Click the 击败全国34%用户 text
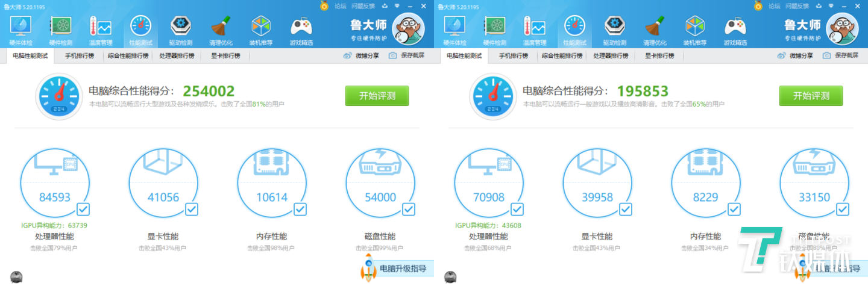The height and width of the screenshot is (289, 868). coord(705,247)
